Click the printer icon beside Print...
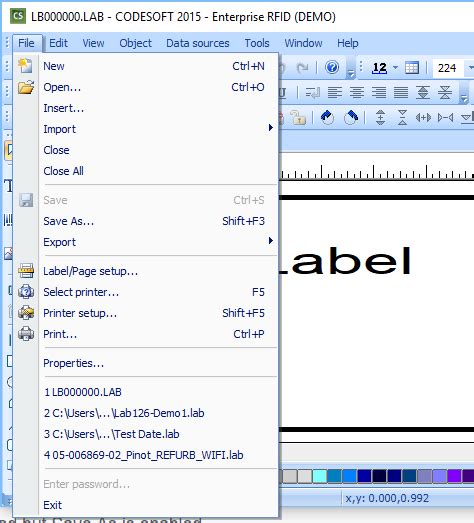 pyautogui.click(x=26, y=334)
